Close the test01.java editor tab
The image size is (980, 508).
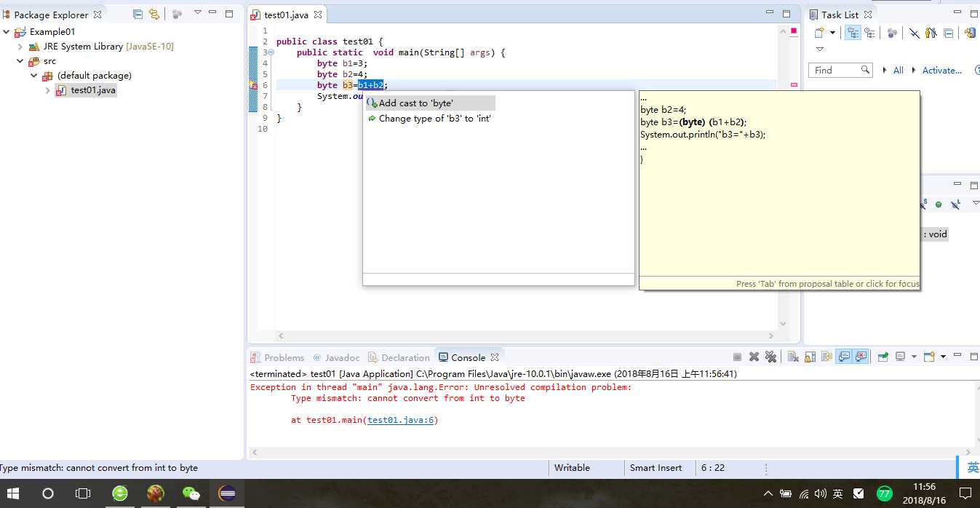click(x=318, y=15)
